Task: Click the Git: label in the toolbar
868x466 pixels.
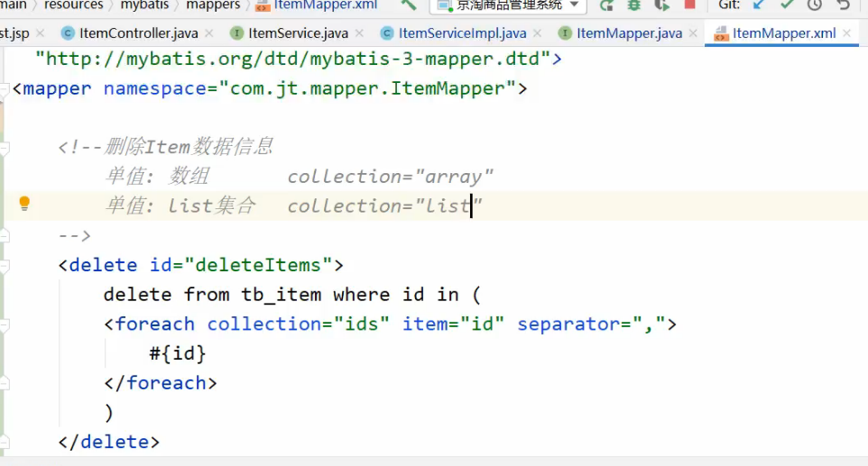Action: 729,5
